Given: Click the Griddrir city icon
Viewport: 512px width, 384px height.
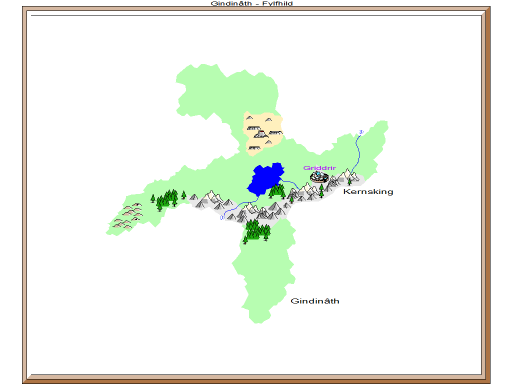Looking at the screenshot, I should pyautogui.click(x=319, y=177).
